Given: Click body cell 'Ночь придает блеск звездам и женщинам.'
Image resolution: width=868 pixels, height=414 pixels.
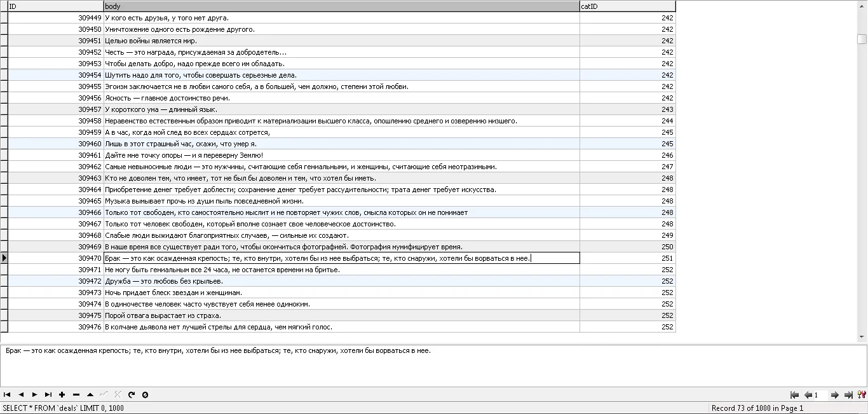Looking at the screenshot, I should pos(342,293).
